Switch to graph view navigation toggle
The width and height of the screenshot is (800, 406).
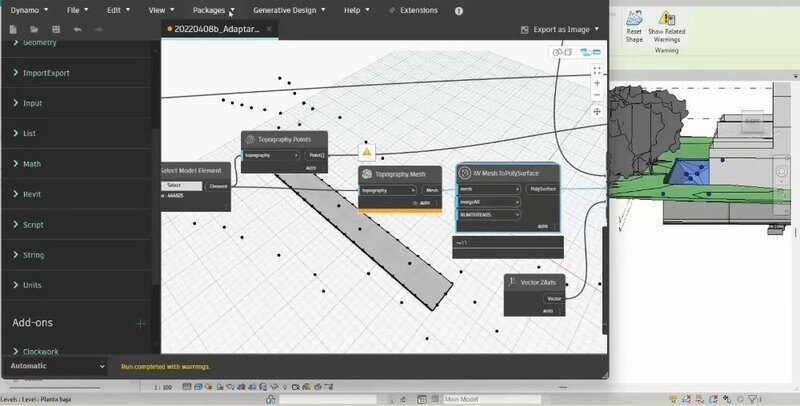[590, 51]
